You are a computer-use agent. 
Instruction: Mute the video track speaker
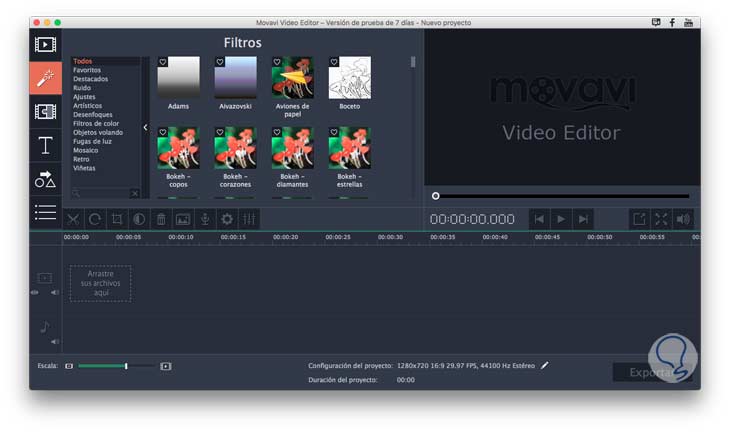pyautogui.click(x=54, y=292)
